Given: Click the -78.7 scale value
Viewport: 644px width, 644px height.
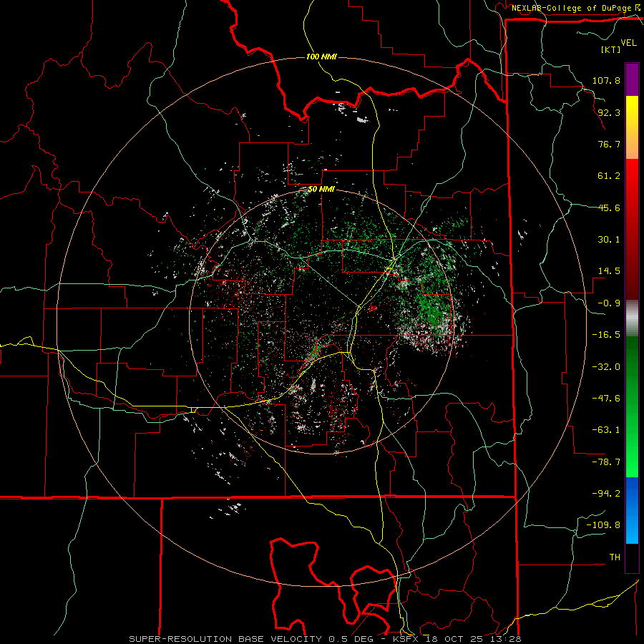Looking at the screenshot, I should coord(606,462).
